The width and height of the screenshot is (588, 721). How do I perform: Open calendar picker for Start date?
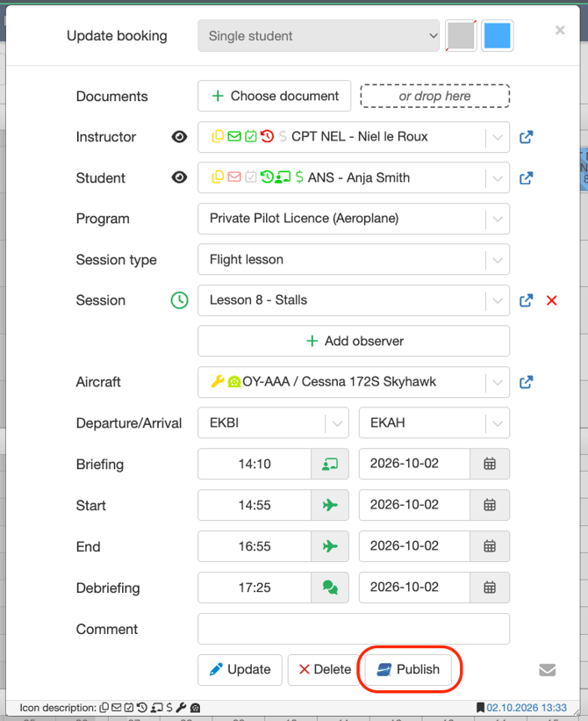point(490,505)
